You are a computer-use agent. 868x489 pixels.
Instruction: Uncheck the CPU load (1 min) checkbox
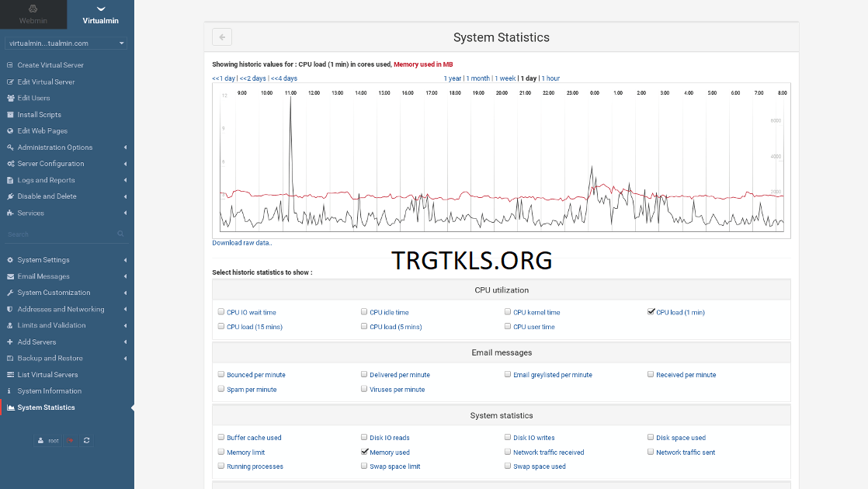[x=651, y=312]
